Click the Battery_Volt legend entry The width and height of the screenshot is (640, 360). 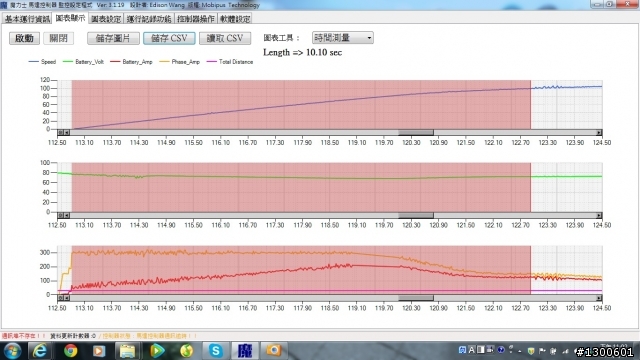tap(84, 62)
